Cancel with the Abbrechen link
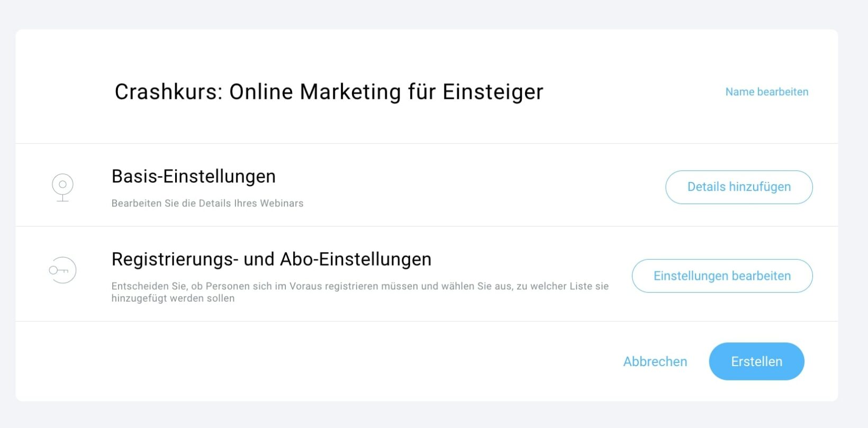The width and height of the screenshot is (868, 428). pyautogui.click(x=655, y=362)
